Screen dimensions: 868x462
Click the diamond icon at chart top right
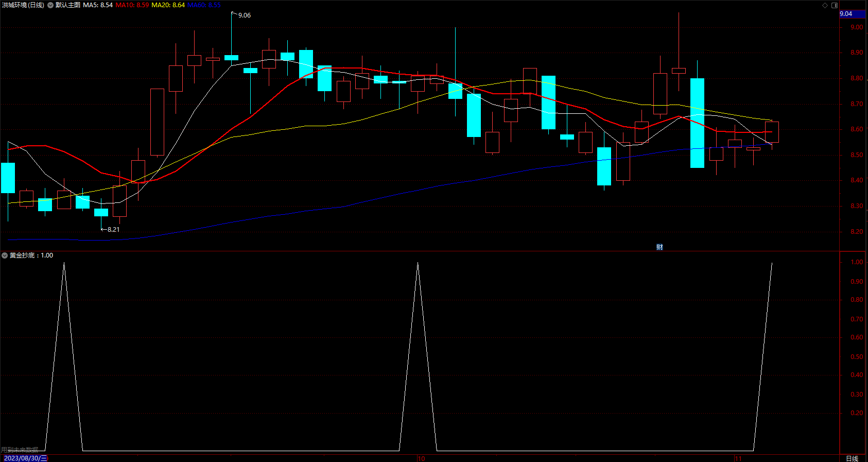tap(825, 5)
